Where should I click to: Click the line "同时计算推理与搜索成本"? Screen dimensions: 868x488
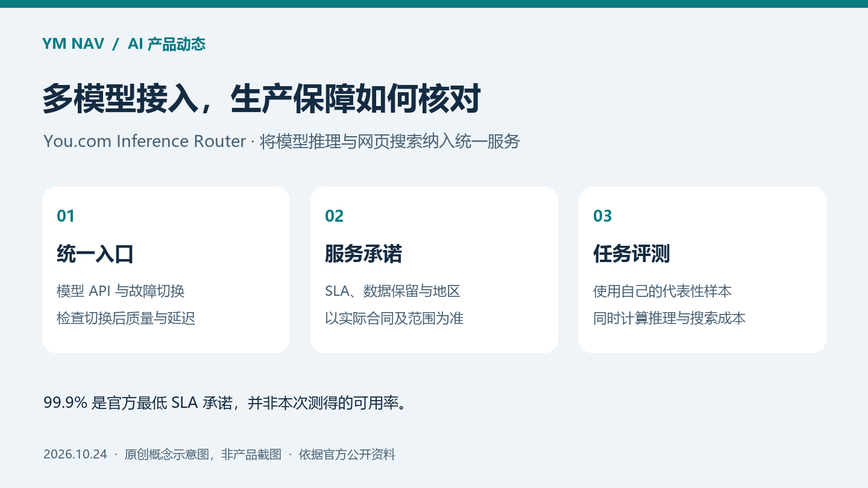[x=670, y=318]
